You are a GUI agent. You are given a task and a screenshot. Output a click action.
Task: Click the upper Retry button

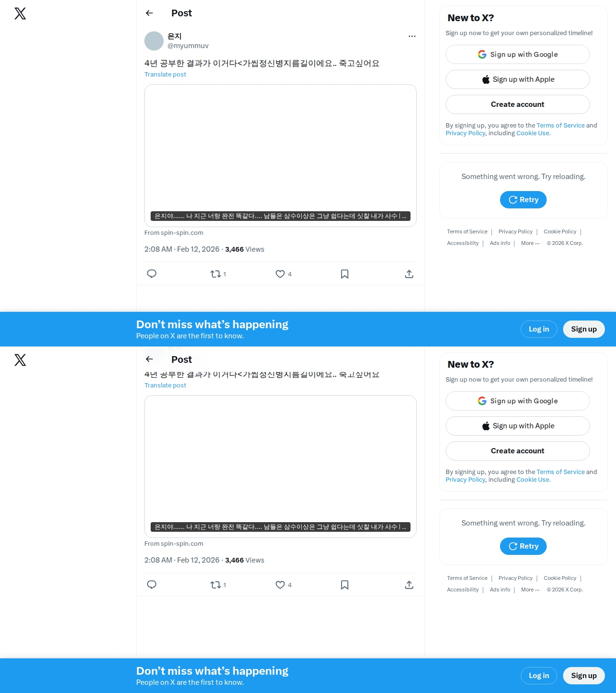[523, 200]
